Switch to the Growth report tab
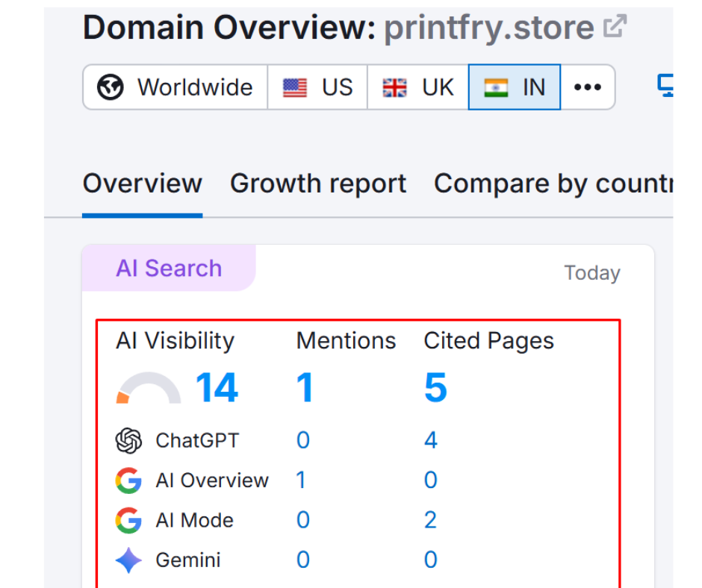 point(318,184)
